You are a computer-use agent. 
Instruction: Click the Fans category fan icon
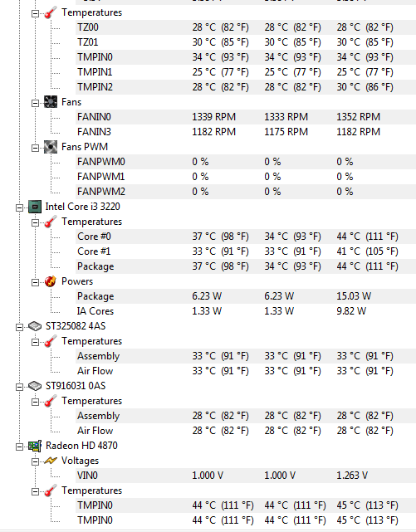pyautogui.click(x=51, y=102)
